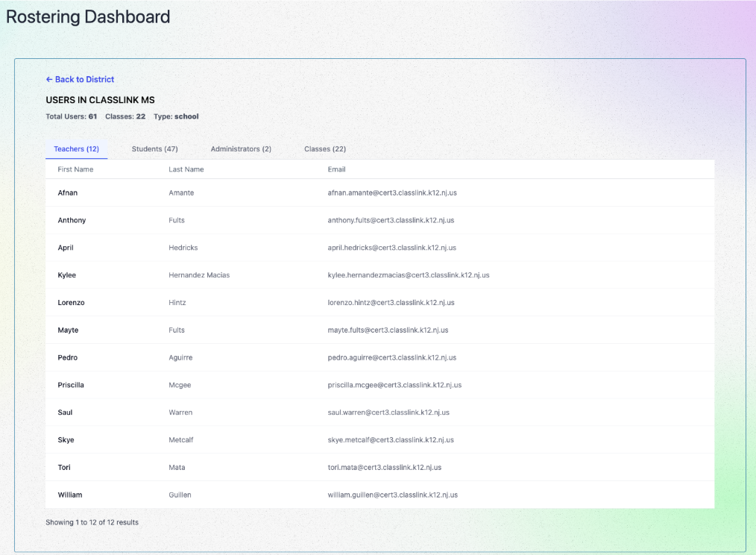Click the Email column header
Screen dimensions: 756x555
coord(336,169)
